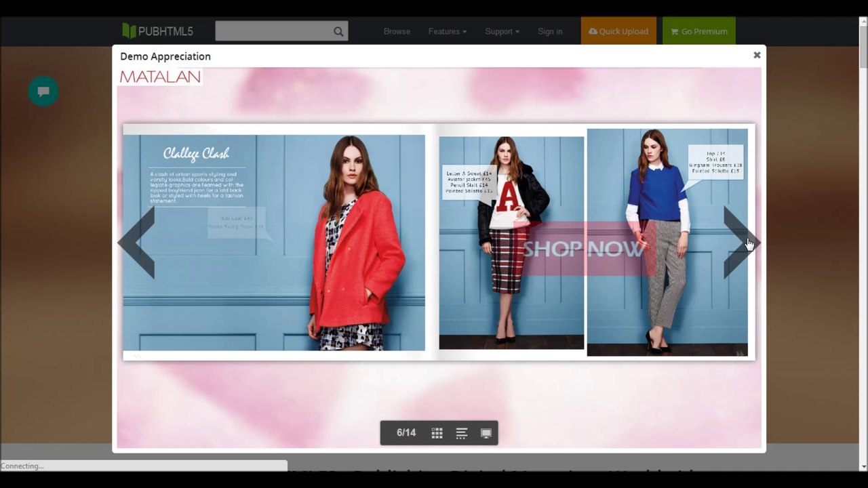Click the photo of model in blue sweater
Viewport: 868px width, 488px height.
click(667, 242)
